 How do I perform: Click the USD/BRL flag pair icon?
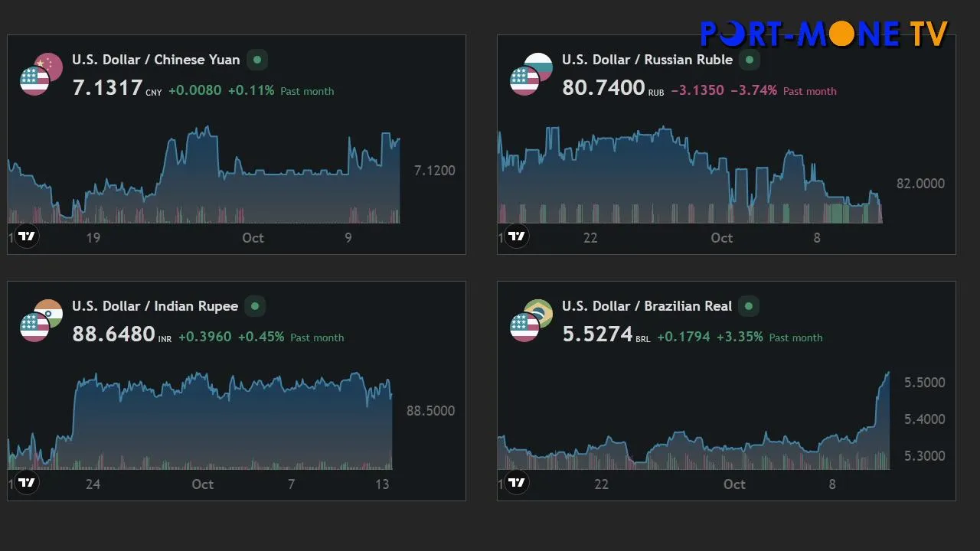[x=531, y=321]
